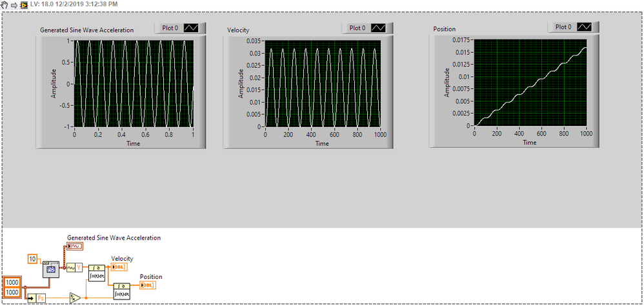Select the numeric constant 10
Screen dimensions: 644x306
[33, 259]
